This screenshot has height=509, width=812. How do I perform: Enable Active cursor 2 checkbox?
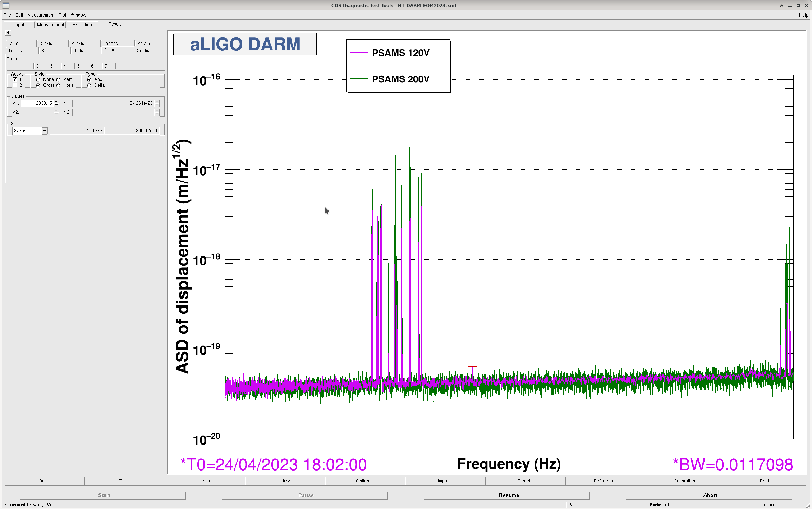15,85
